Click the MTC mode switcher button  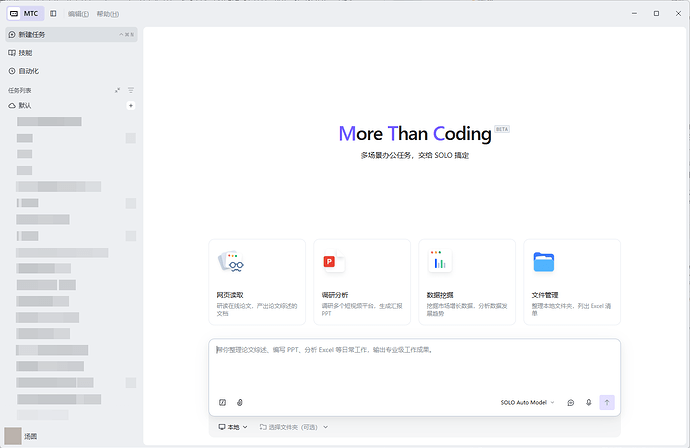click(x=25, y=14)
